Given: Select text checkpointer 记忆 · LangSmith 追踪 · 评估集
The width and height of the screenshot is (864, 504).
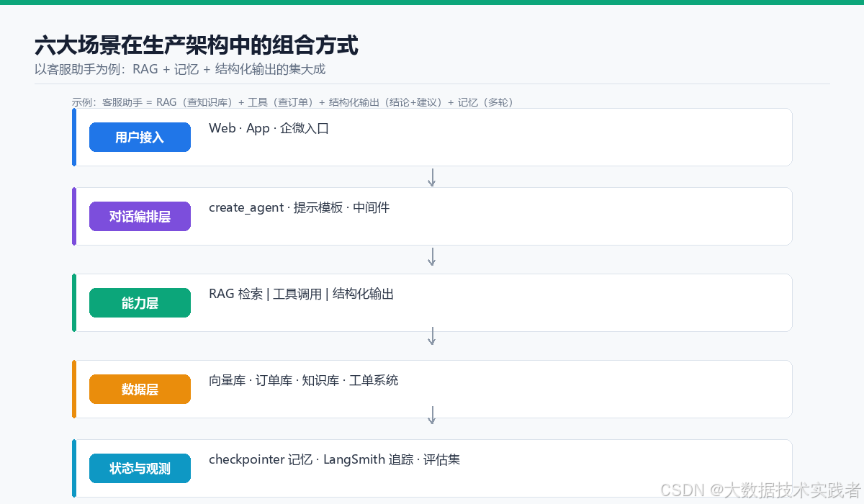Looking at the screenshot, I should (334, 459).
